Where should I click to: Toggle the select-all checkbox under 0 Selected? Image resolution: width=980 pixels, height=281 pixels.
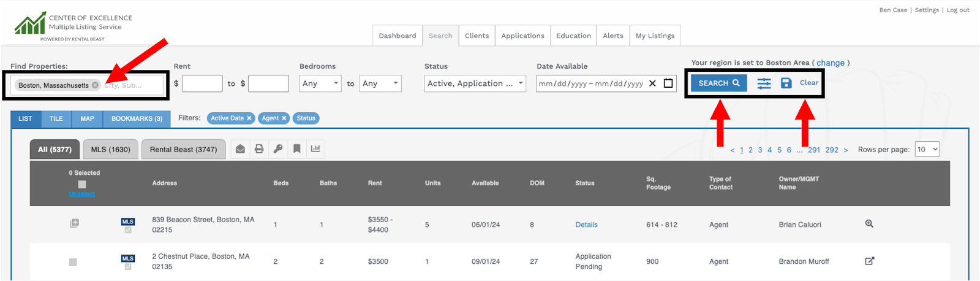pos(82,184)
